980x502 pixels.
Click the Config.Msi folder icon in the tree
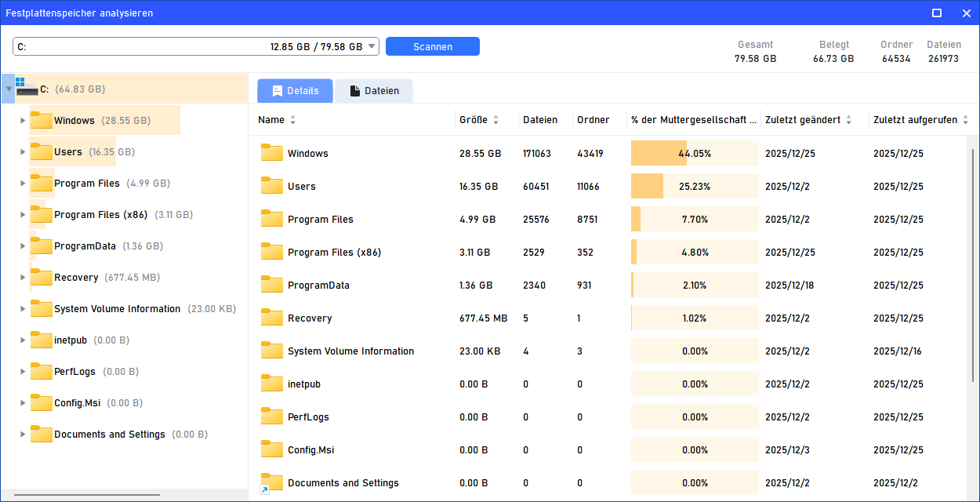coord(41,402)
